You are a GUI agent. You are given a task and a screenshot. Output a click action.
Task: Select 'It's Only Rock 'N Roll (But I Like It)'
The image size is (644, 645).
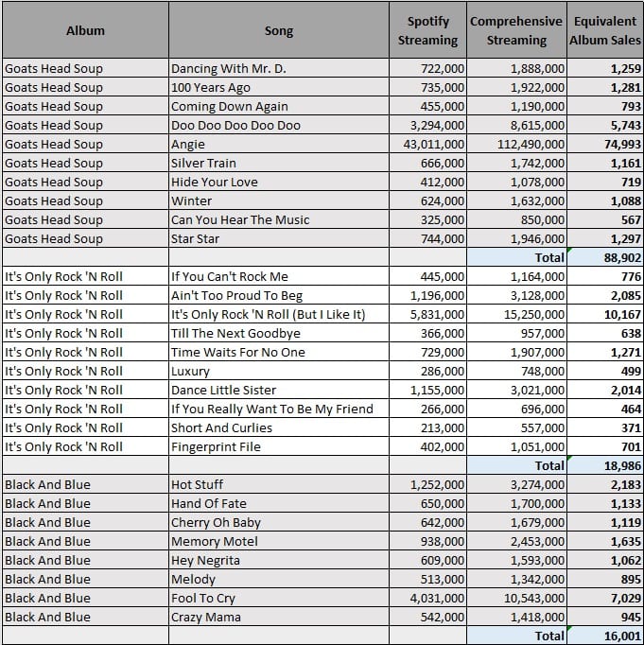pos(279,314)
